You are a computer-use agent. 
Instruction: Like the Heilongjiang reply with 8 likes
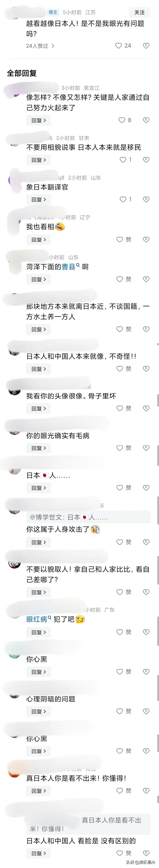click(125, 120)
